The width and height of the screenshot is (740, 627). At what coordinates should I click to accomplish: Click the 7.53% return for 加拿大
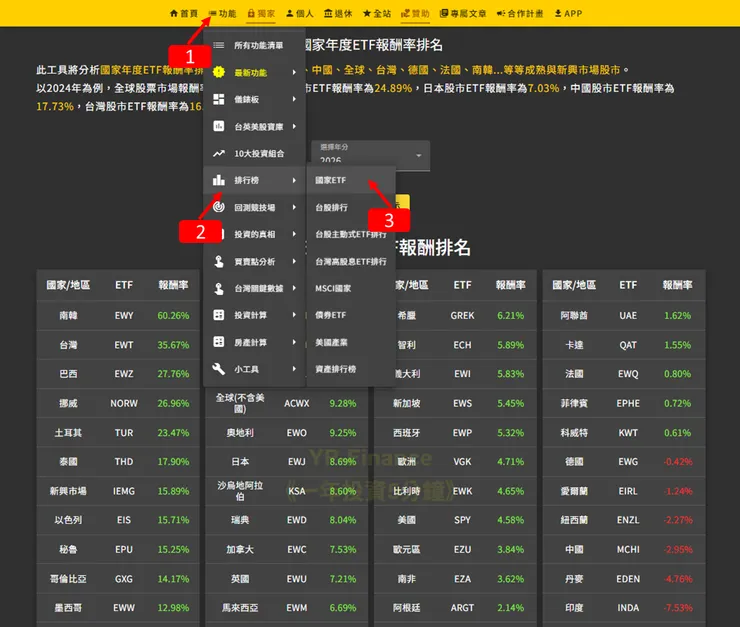[343, 550]
